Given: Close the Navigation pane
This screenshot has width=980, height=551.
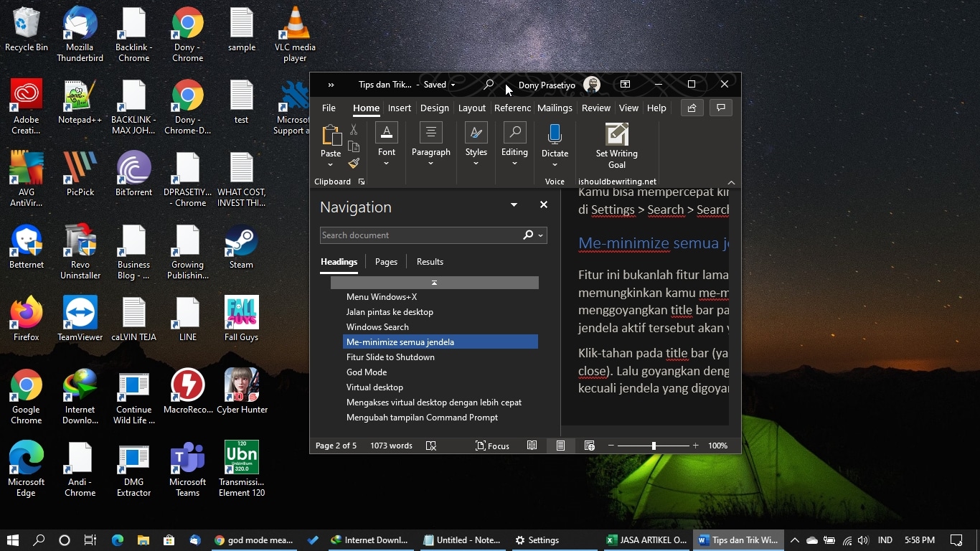Looking at the screenshot, I should pos(544,205).
